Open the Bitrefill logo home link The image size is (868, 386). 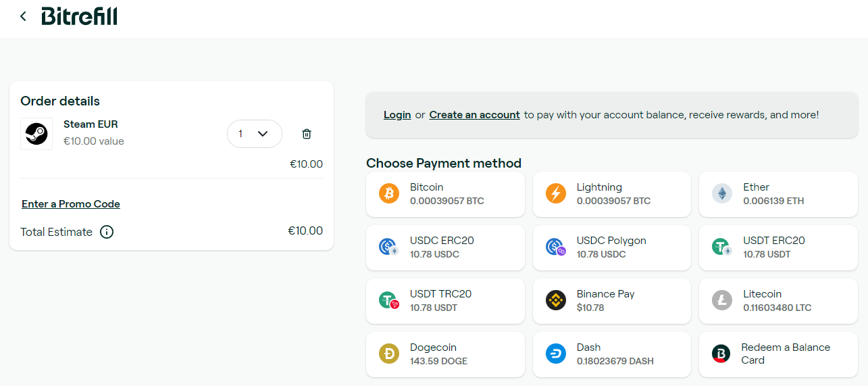(79, 16)
